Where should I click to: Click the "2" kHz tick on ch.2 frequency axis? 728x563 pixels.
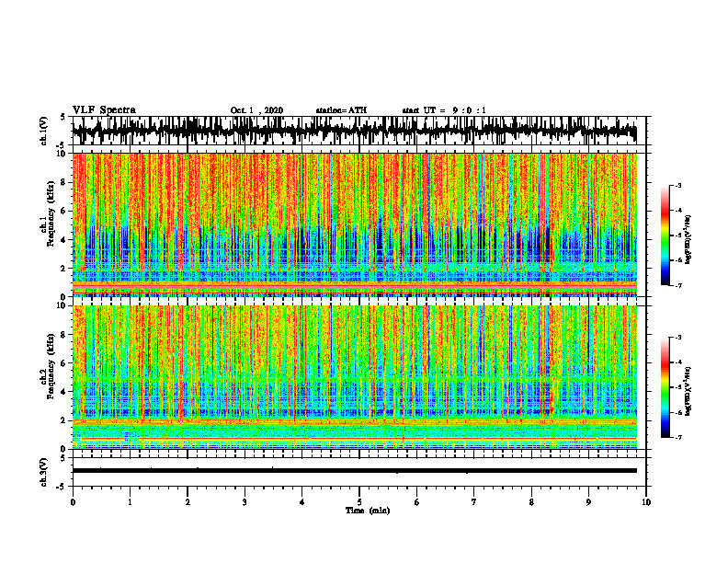(64, 420)
